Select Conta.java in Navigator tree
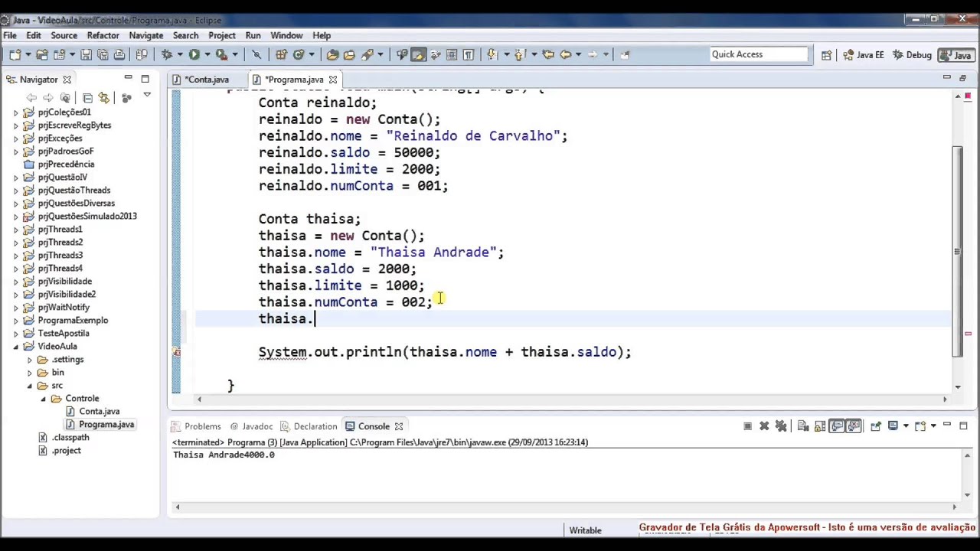Image resolution: width=980 pixels, height=551 pixels. coord(99,412)
